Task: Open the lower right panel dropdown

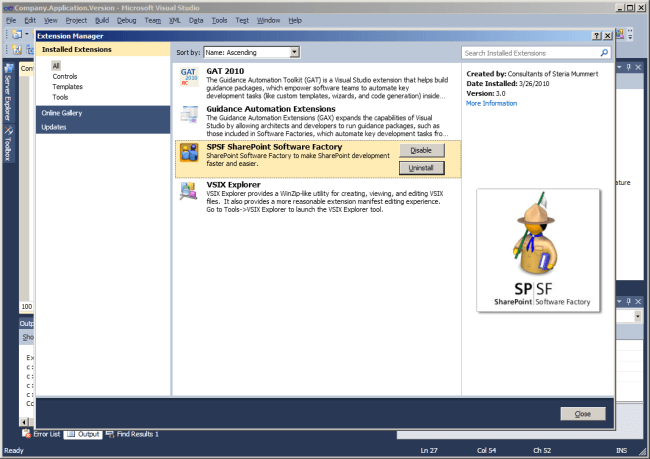Action: [638, 317]
